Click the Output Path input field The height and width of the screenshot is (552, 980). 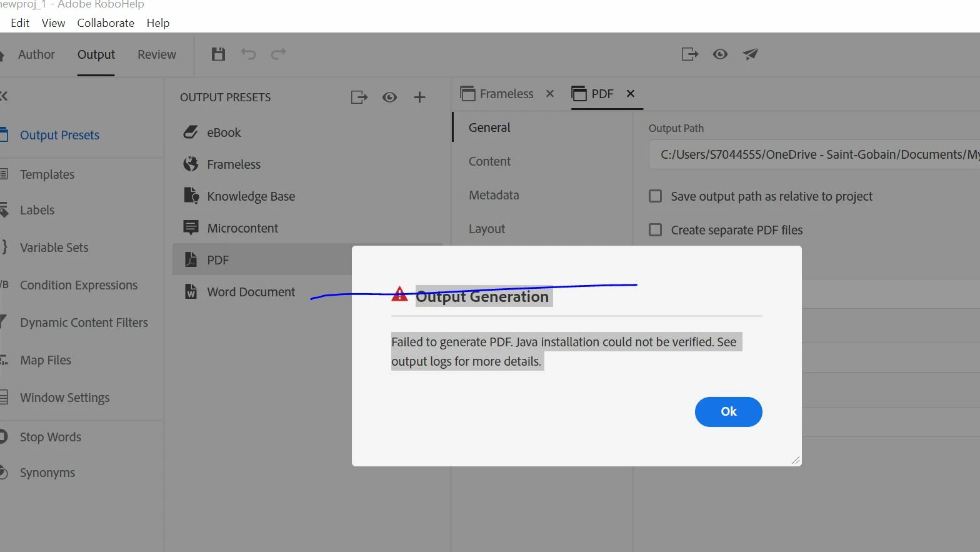click(x=814, y=154)
